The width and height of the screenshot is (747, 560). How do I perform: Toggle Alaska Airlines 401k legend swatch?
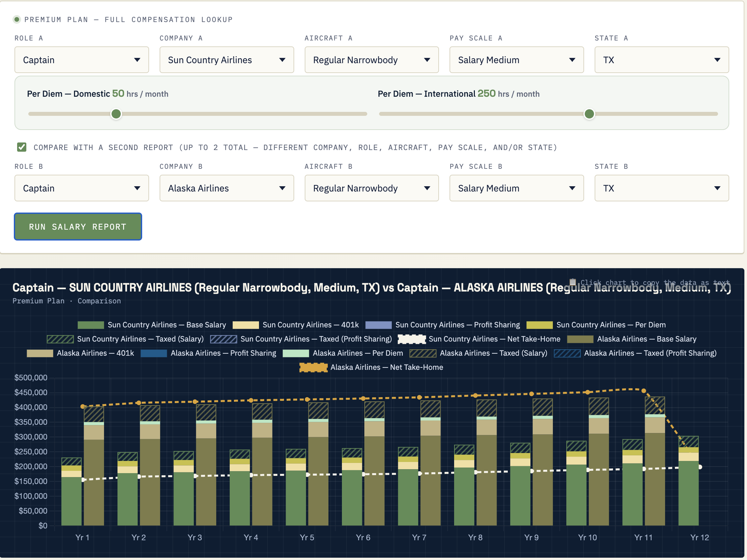coord(40,353)
